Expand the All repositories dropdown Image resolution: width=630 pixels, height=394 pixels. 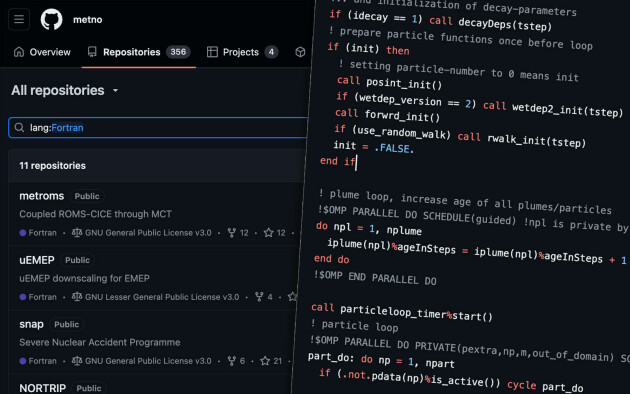(x=65, y=90)
